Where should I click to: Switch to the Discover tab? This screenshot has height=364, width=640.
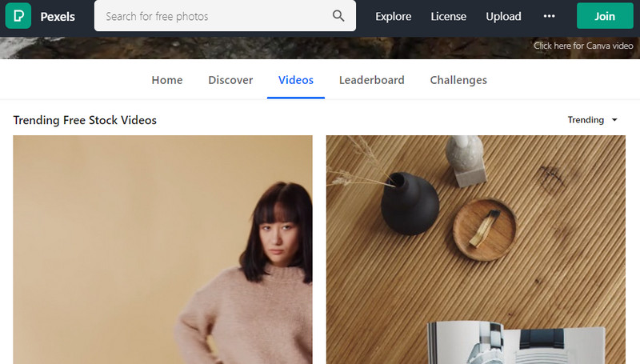click(x=230, y=80)
